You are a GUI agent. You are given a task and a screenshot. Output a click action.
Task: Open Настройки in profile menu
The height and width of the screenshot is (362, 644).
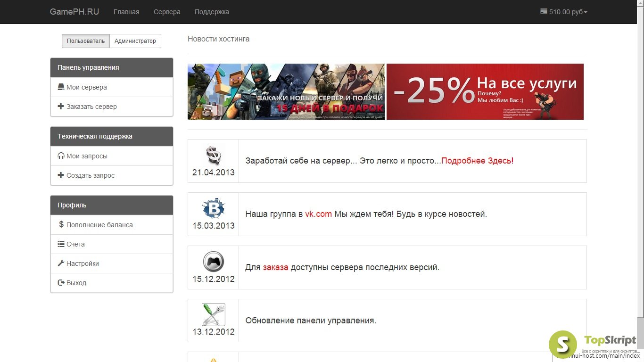(112, 263)
